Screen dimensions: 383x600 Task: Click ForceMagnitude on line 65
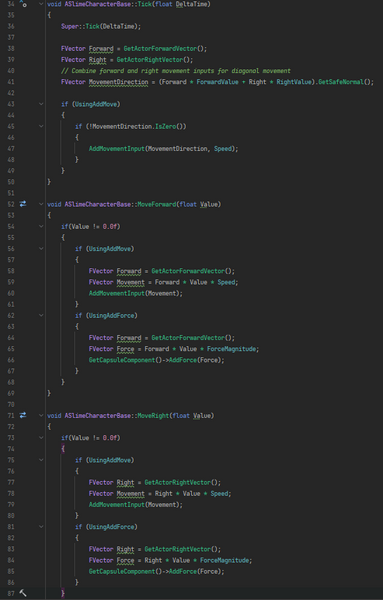(x=231, y=349)
